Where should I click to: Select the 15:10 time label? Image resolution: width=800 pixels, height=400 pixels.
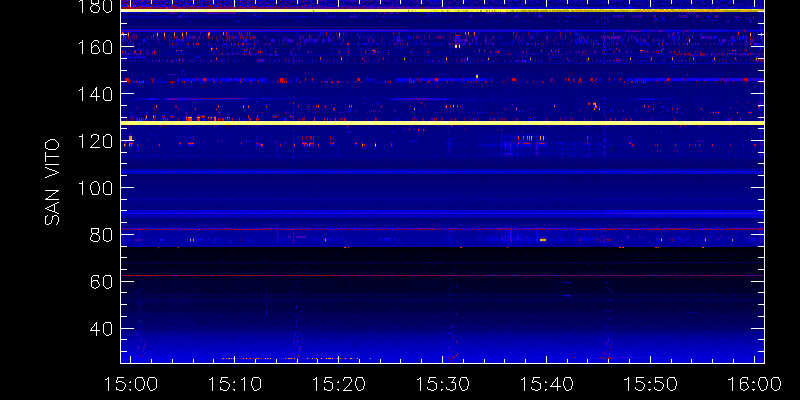click(235, 384)
